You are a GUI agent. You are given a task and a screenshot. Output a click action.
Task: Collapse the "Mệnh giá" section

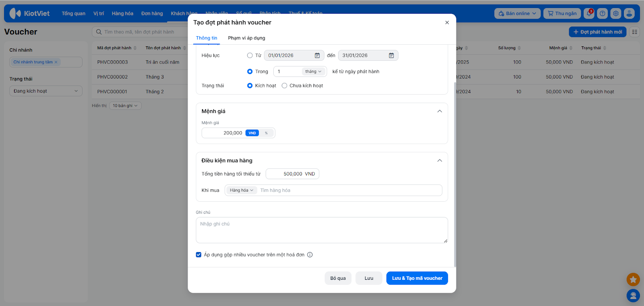(x=440, y=111)
